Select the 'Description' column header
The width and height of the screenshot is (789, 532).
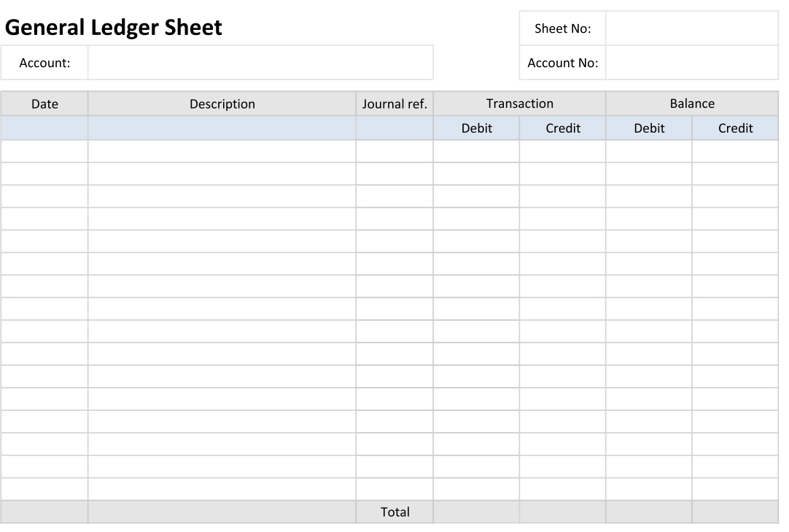pos(222,103)
